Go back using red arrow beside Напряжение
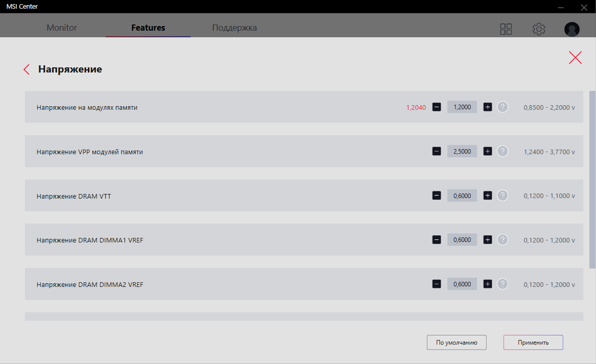This screenshot has height=364, width=596. point(27,69)
